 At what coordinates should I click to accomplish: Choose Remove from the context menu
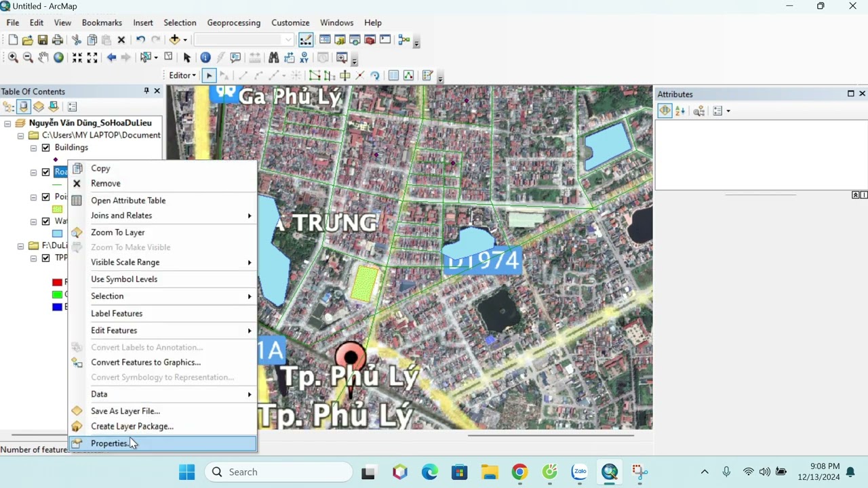(x=163, y=184)
